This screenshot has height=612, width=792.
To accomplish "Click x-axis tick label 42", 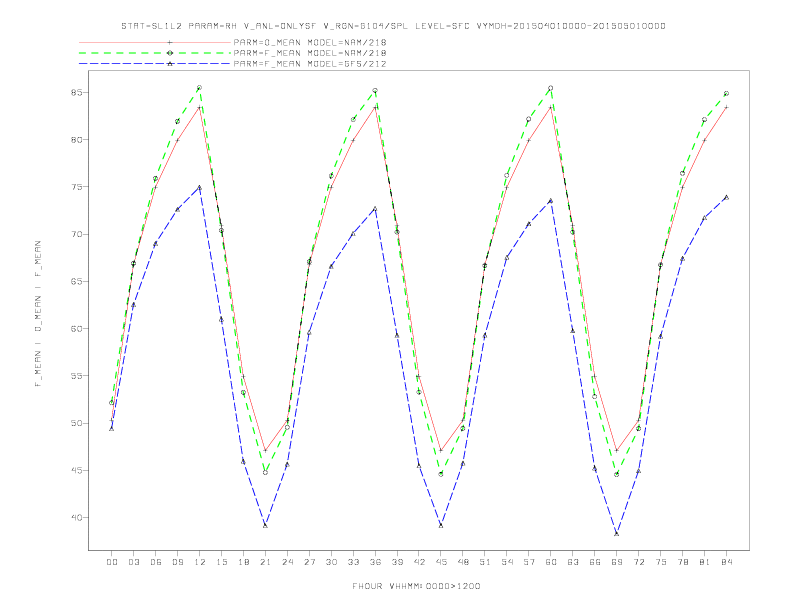I will (419, 562).
